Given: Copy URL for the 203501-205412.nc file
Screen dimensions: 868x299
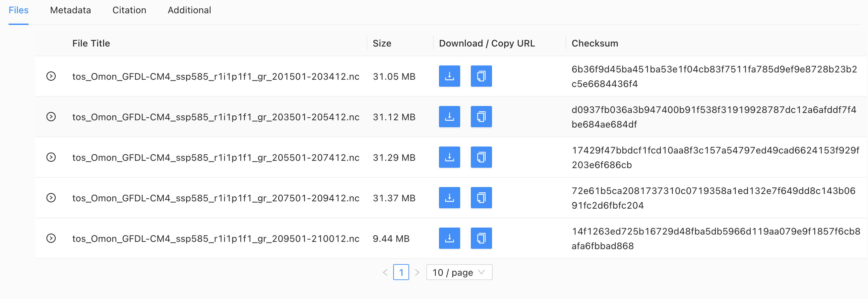Looking at the screenshot, I should point(481,116).
